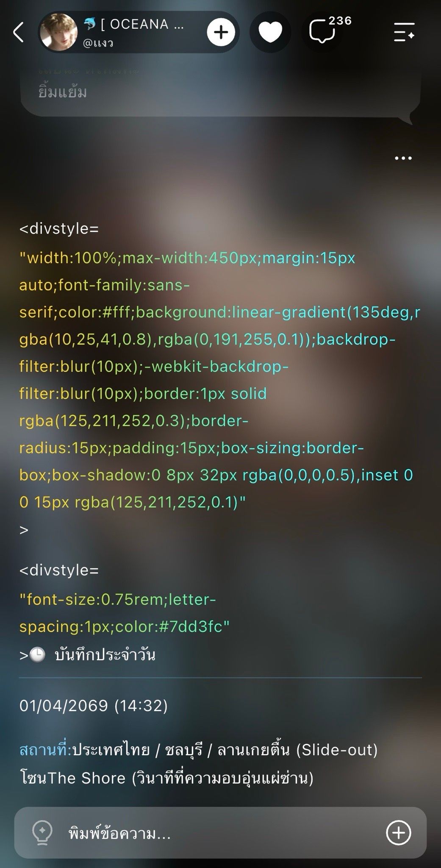This screenshot has height=868, width=441.
Task: Tap the blue สถานที่ location label
Action: click(x=46, y=750)
